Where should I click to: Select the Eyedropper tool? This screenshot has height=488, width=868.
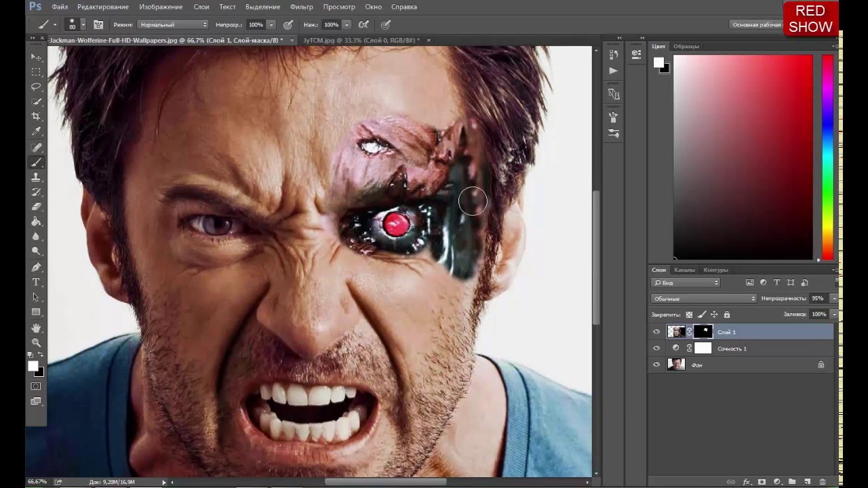[x=36, y=131]
